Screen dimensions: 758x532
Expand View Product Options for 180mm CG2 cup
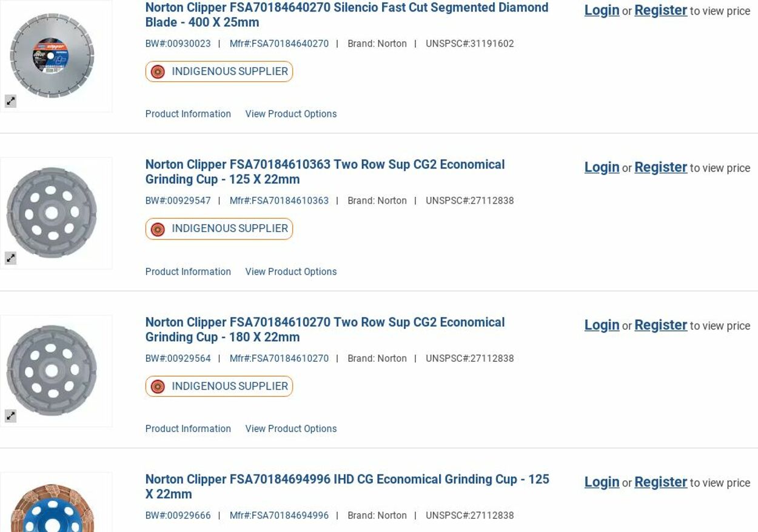pyautogui.click(x=290, y=428)
